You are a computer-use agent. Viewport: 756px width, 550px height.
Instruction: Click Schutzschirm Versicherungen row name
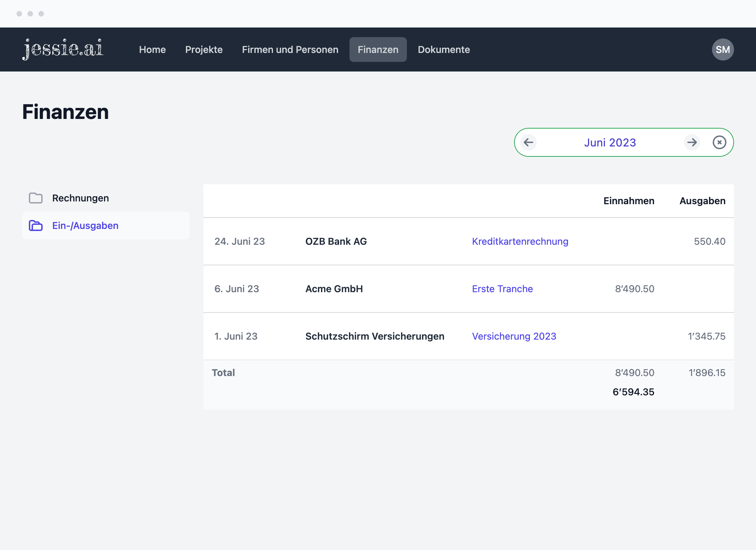(x=375, y=336)
